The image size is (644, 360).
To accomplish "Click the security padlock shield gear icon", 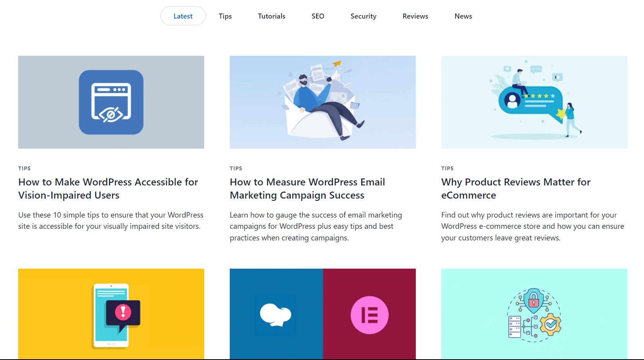I will point(534,315).
